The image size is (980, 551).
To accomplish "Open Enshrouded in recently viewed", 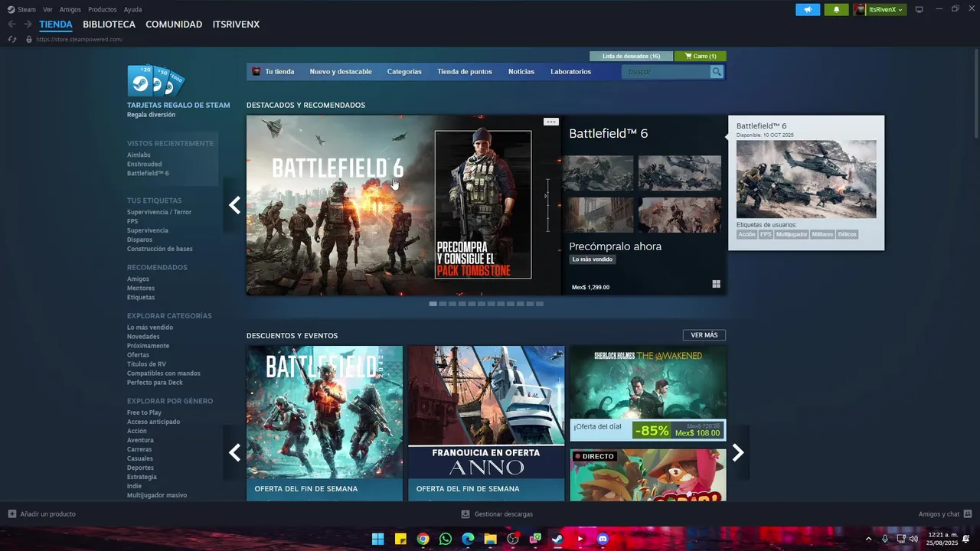I will [x=145, y=164].
